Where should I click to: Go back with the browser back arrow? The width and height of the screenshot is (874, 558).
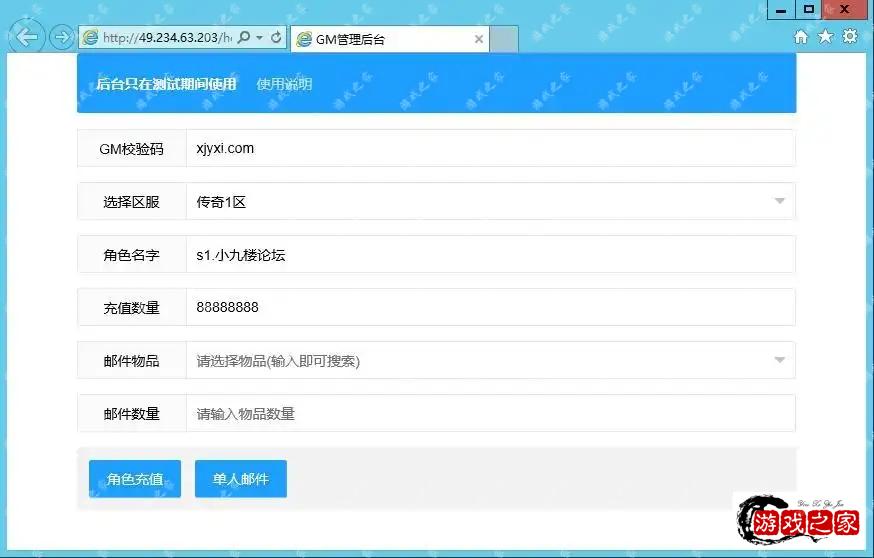(x=26, y=37)
